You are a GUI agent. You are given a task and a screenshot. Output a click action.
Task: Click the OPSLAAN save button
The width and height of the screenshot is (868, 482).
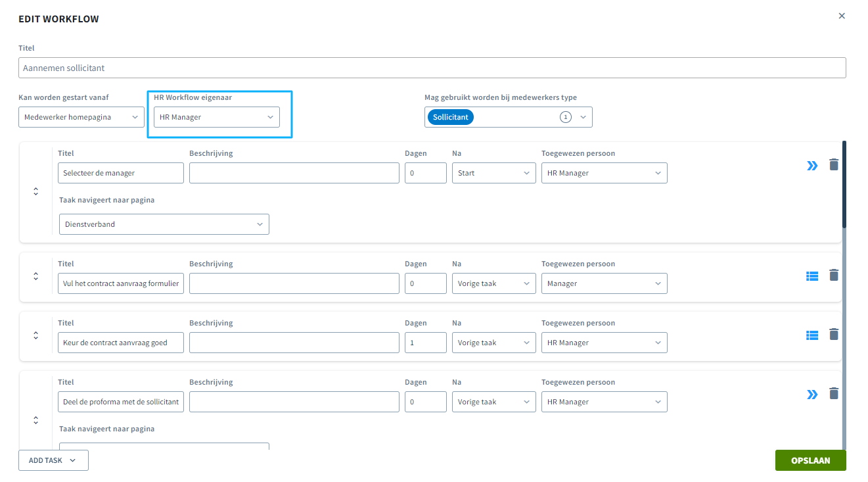(x=810, y=460)
